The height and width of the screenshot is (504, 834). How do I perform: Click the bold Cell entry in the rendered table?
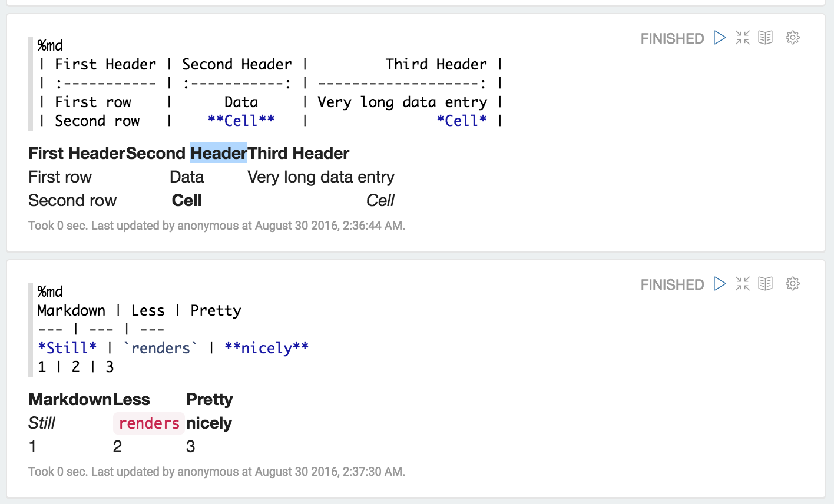pyautogui.click(x=186, y=200)
